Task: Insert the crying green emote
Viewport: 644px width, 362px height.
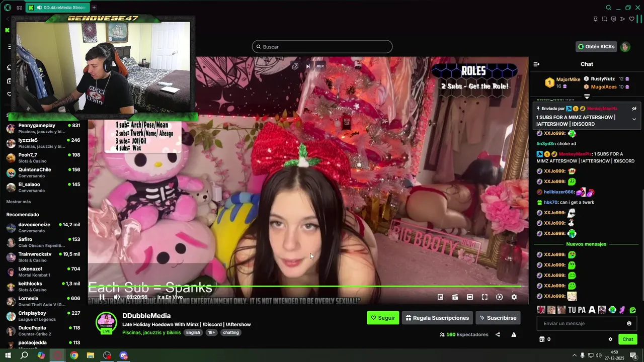Action: 612,310
